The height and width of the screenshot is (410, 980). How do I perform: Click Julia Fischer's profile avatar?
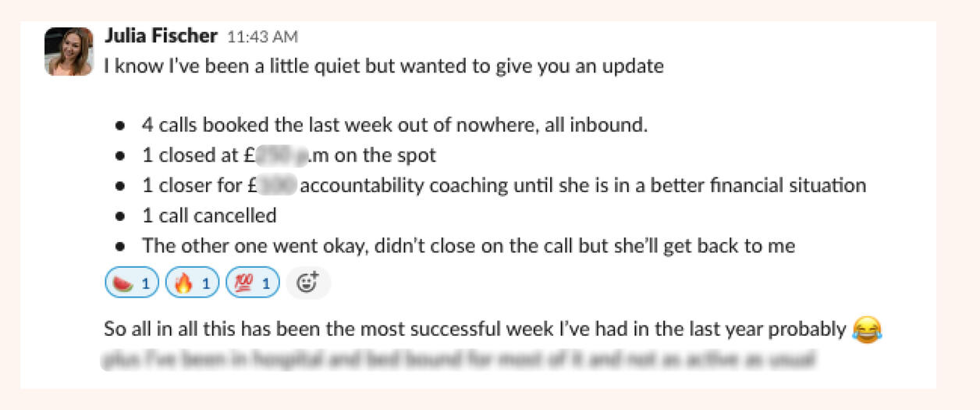coord(69,52)
